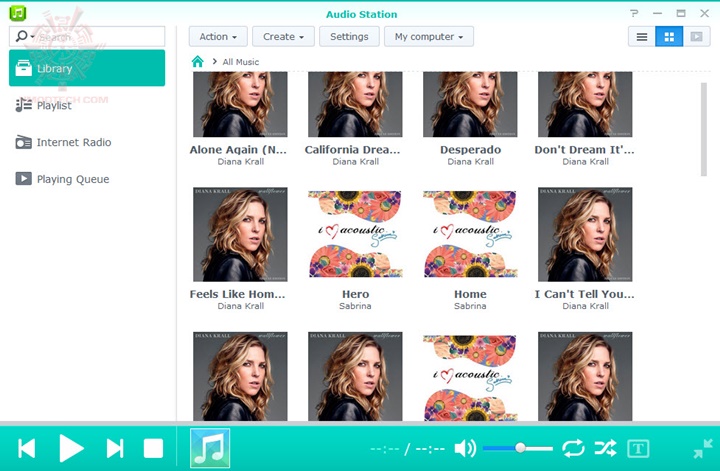Minimize the Audio Station window
The height and width of the screenshot is (471, 720).
pos(658,14)
